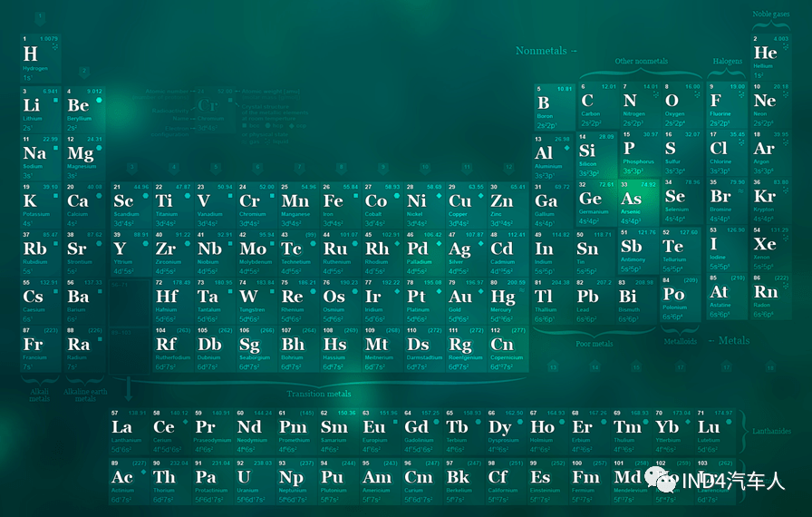Click the Sulfur (S) element tile
The image size is (812, 517).
682,152
